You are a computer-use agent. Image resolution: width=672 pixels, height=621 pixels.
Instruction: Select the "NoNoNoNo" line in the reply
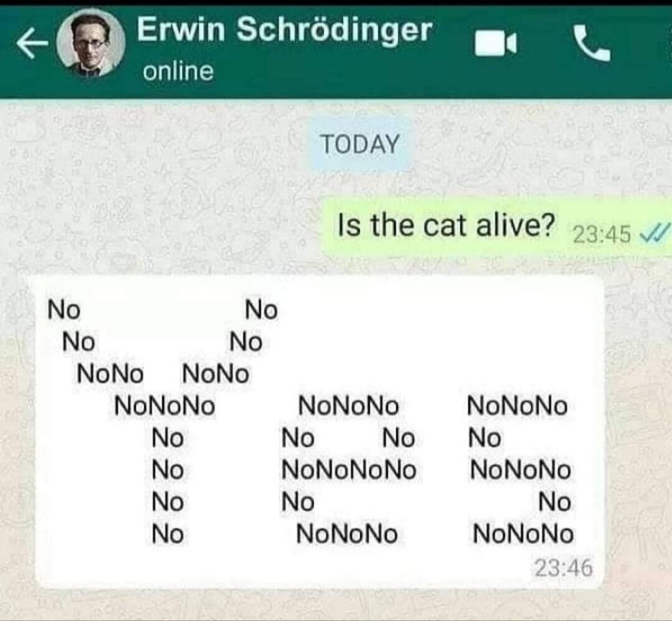[x=349, y=470]
